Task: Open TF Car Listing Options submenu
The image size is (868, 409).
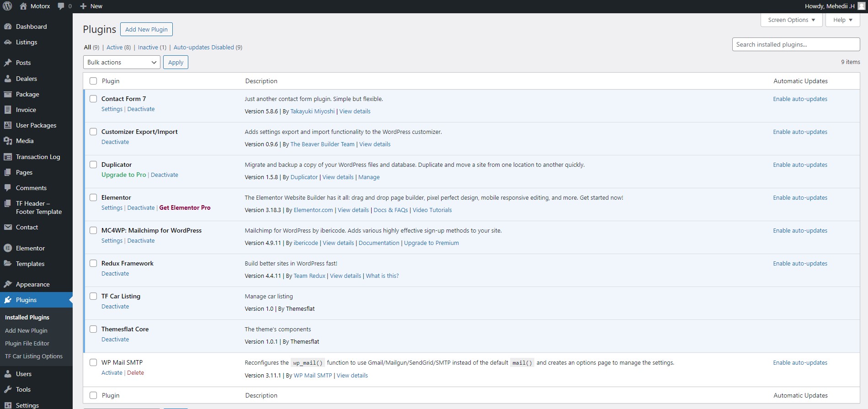Action: 34,356
